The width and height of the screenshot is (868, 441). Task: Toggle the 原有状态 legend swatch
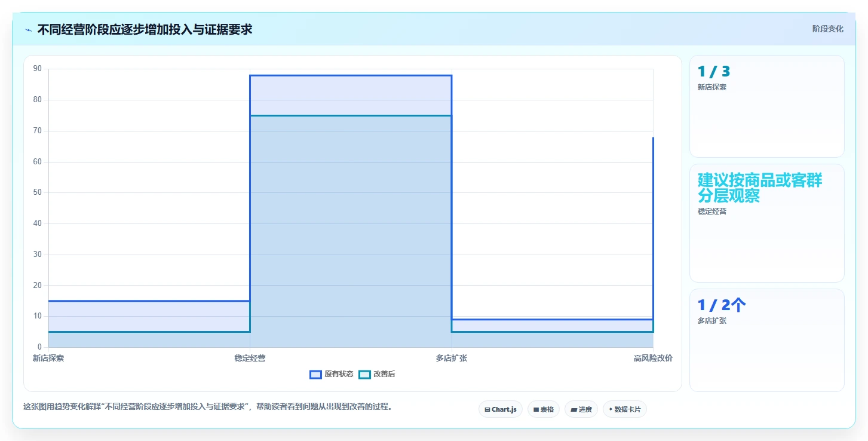(316, 375)
